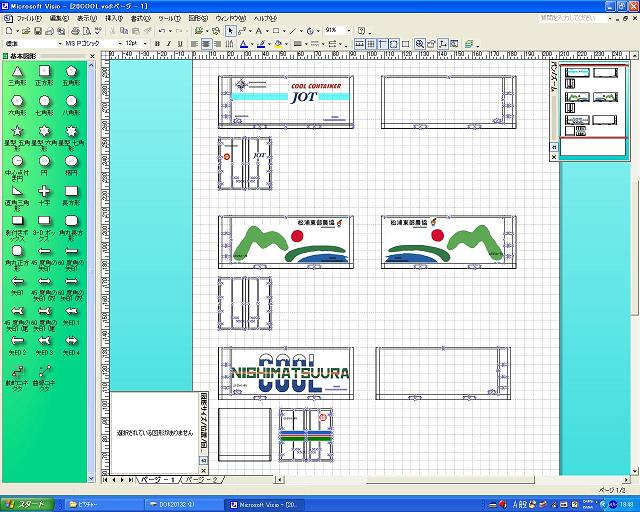Switch to DO420132 taskbar window
This screenshot has width=640, height=512.
[x=184, y=505]
